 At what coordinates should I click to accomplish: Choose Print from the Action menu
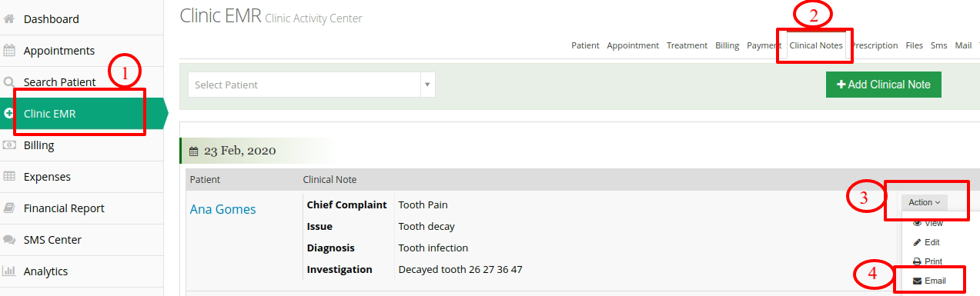[x=927, y=261]
